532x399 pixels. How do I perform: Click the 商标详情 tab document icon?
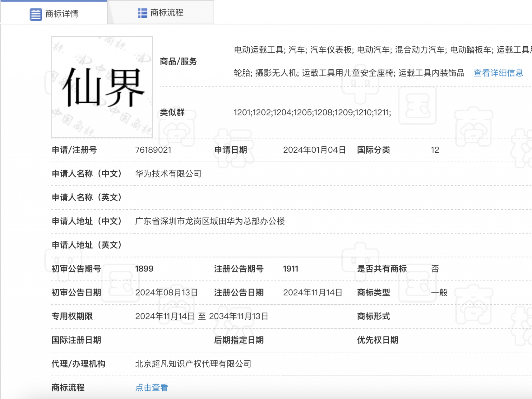pyautogui.click(x=36, y=14)
